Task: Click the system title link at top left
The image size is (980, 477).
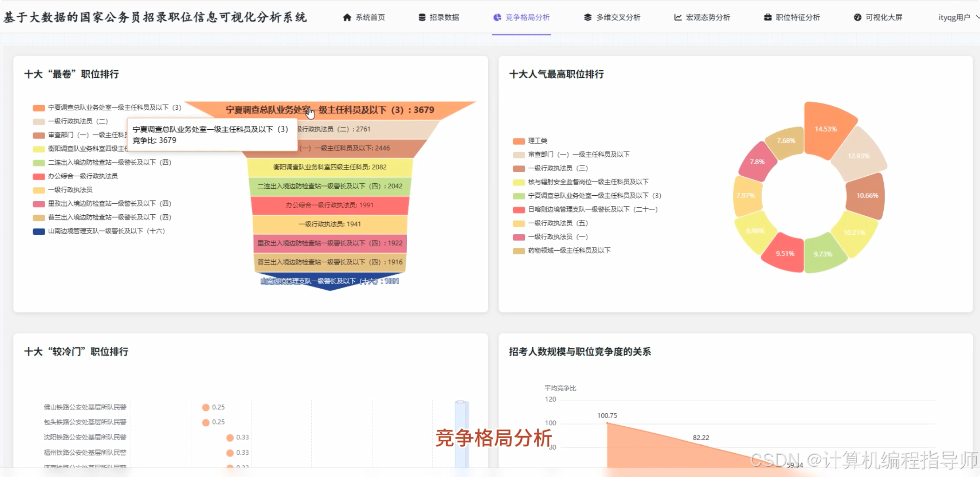Action: (154, 17)
